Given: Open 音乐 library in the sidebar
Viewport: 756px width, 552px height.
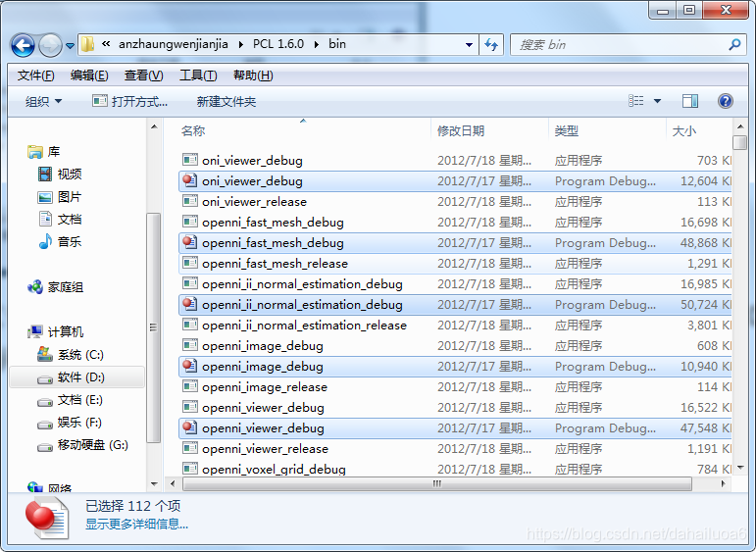Looking at the screenshot, I should [60, 241].
